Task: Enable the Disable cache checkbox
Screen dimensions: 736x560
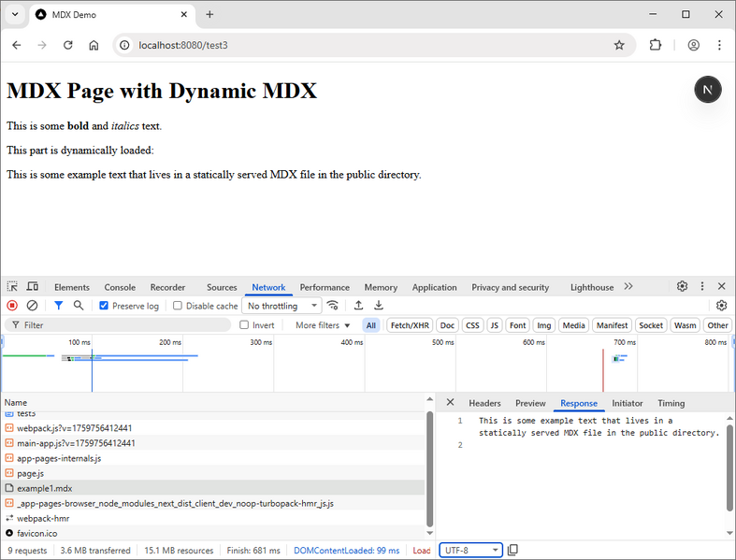Action: pos(179,306)
